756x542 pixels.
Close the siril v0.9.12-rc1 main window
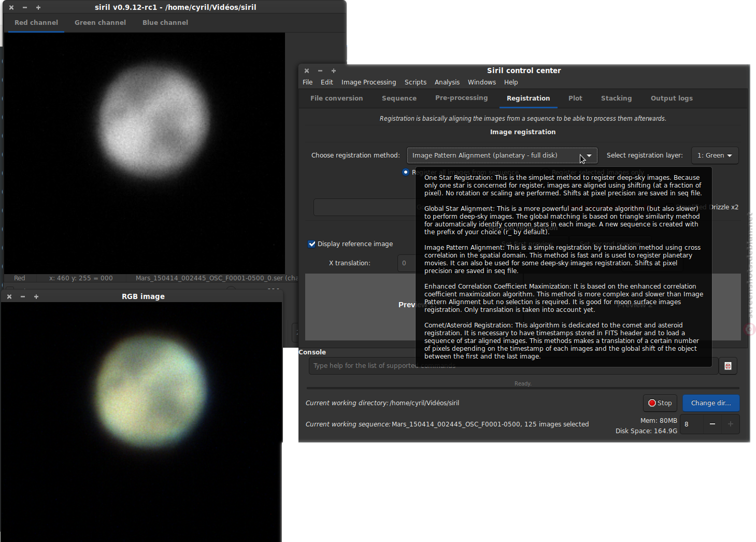coord(11,8)
